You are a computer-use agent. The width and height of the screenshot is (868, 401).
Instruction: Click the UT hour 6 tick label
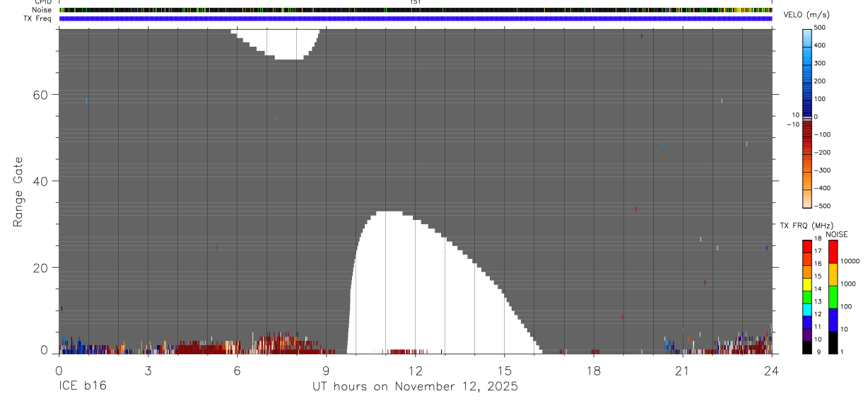coord(237,370)
